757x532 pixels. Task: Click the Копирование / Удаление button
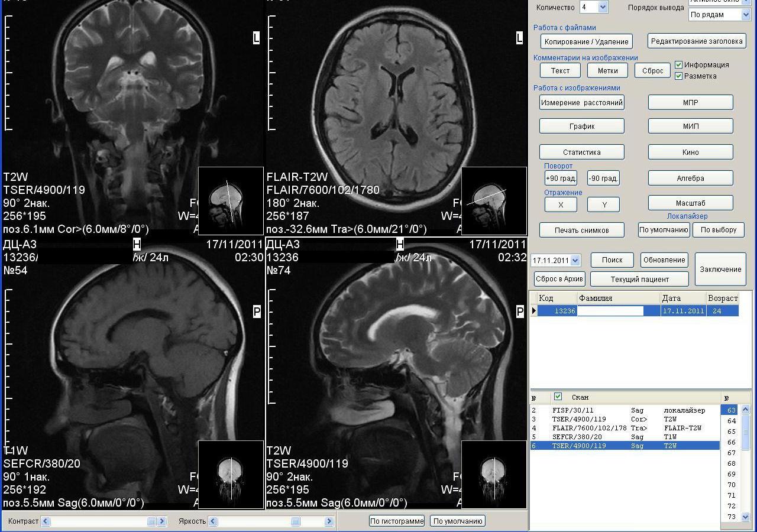point(587,41)
